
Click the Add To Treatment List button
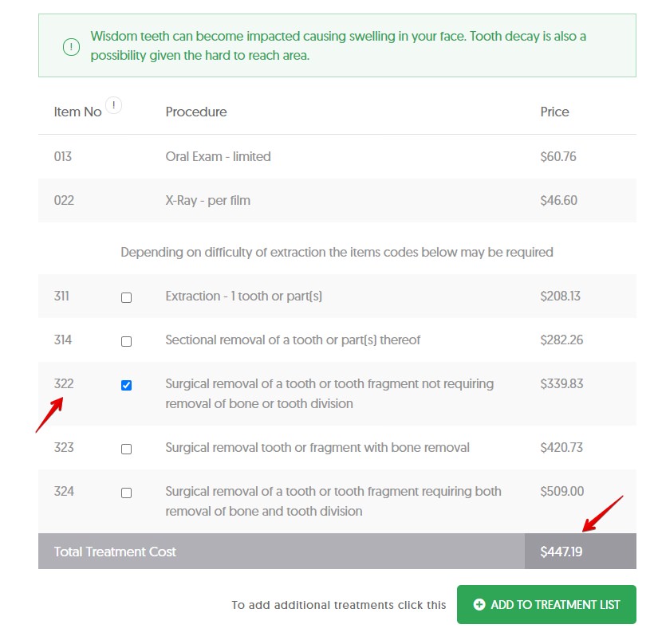point(546,604)
